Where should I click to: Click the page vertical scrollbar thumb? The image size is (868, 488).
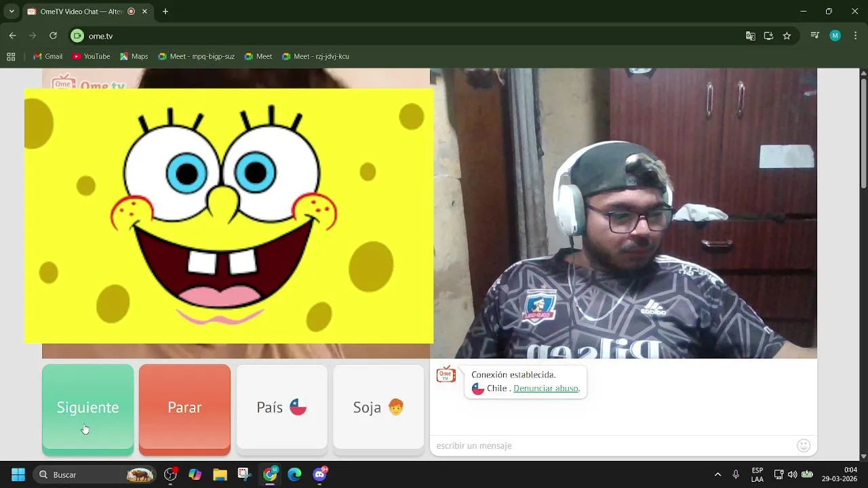863,132
